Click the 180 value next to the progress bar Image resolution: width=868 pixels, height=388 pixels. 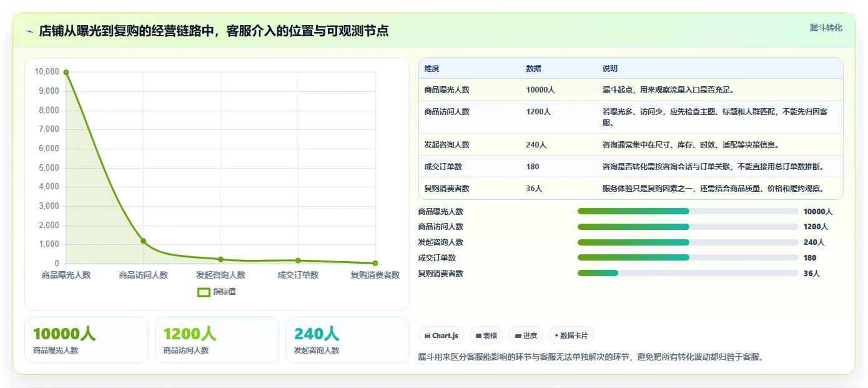(810, 258)
